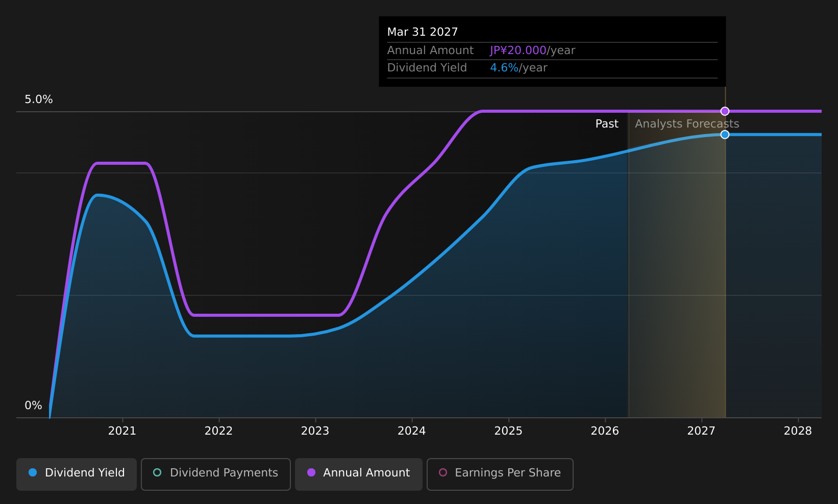Viewport: 838px width, 504px height.
Task: Click the 2023 x-axis label
Action: pyautogui.click(x=315, y=431)
